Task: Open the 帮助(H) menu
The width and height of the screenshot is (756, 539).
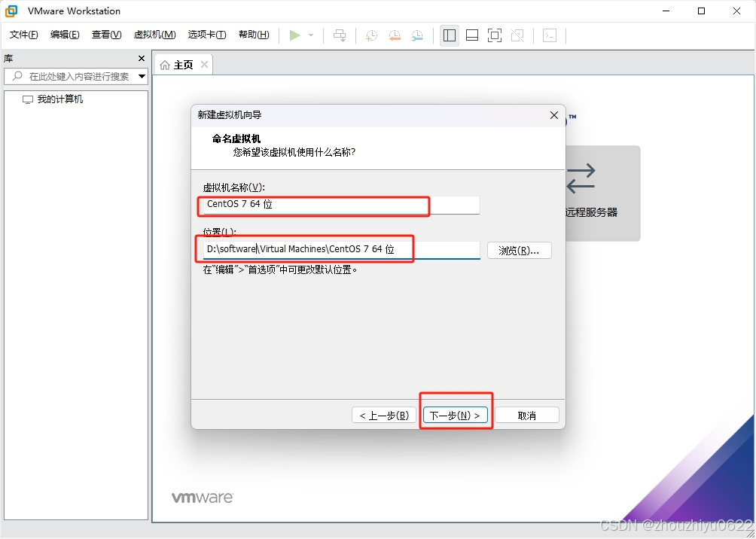Action: click(254, 35)
